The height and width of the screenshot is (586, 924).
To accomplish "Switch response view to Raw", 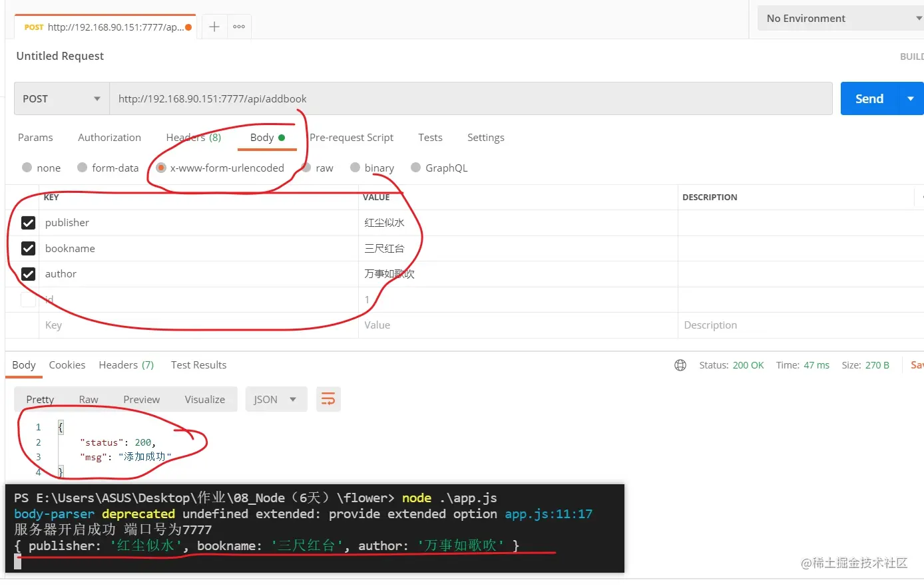I will tap(89, 399).
